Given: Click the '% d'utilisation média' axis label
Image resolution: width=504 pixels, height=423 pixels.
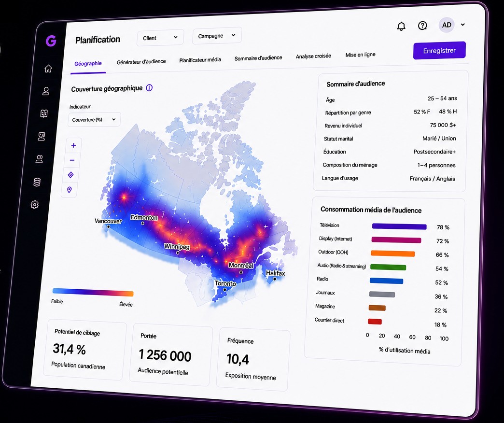Looking at the screenshot, I should pyautogui.click(x=405, y=351).
